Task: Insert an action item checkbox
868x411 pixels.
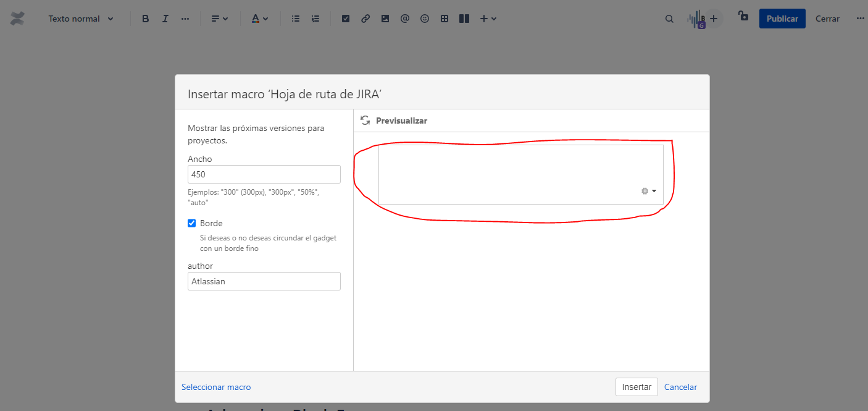Action: click(346, 19)
